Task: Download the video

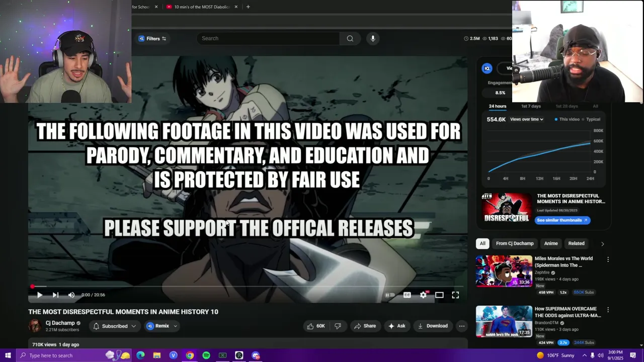Action: tap(433, 326)
